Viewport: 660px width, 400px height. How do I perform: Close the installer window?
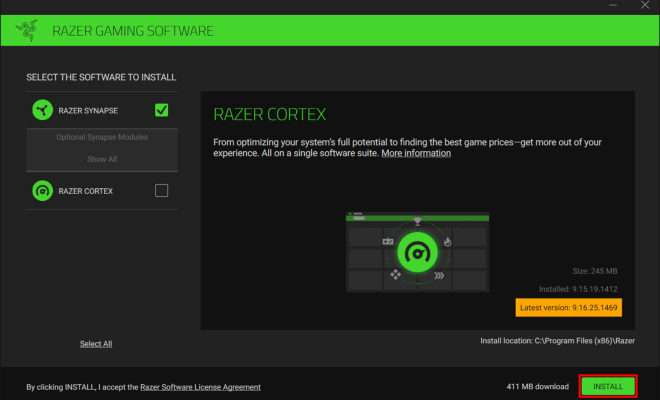(645, 5)
